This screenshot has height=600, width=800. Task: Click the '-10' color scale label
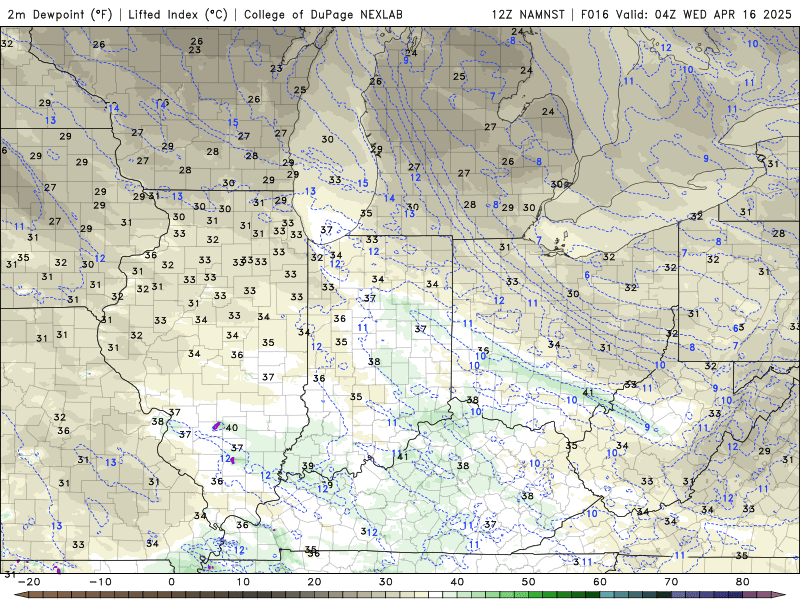click(x=100, y=582)
